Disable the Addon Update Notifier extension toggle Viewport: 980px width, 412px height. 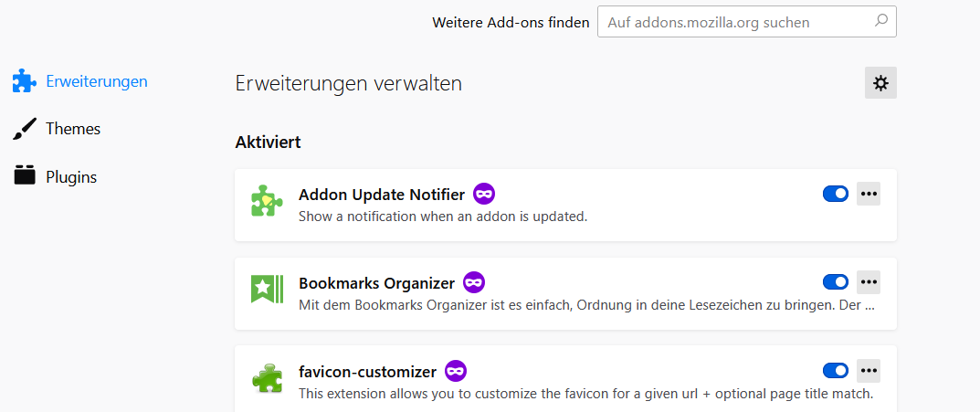836,194
